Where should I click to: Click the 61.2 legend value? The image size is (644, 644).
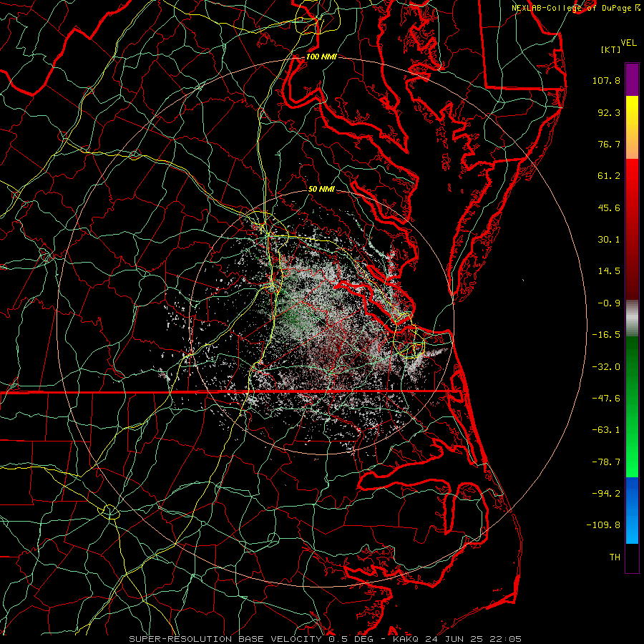(609, 176)
